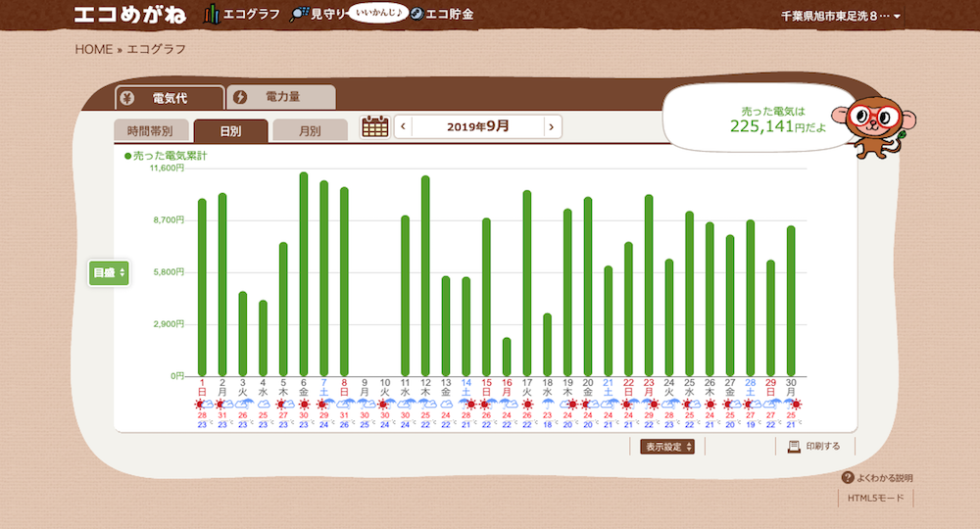
Task: Click the 5,800円 axis label
Action: 169,271
